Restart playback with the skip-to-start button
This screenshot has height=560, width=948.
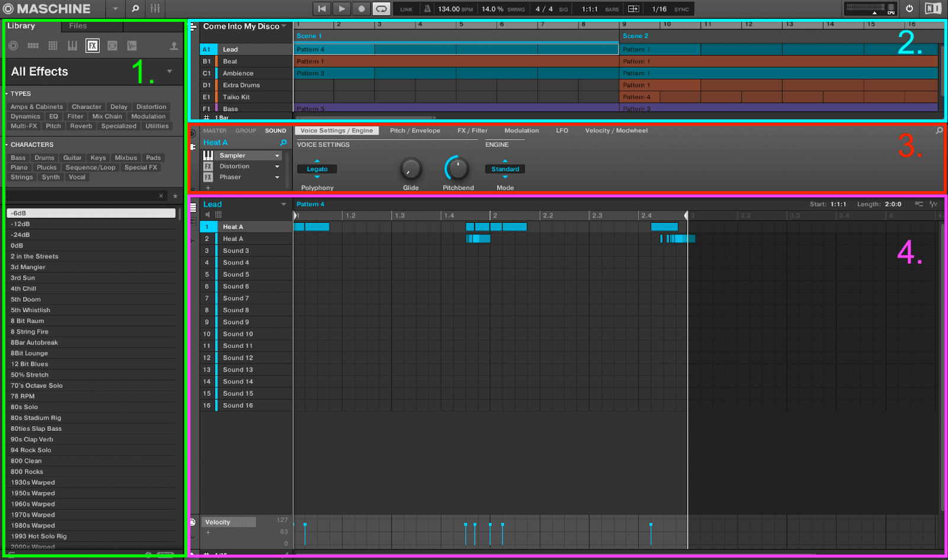click(x=321, y=9)
